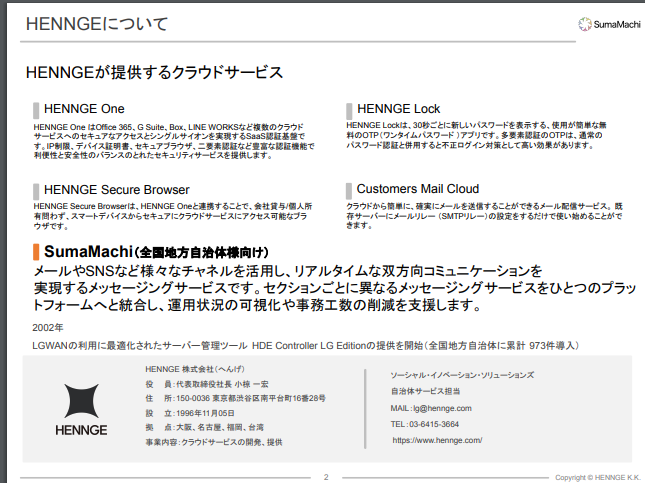
Task: Click the 'HENNGE Lock' heading
Action: pyautogui.click(x=398, y=109)
